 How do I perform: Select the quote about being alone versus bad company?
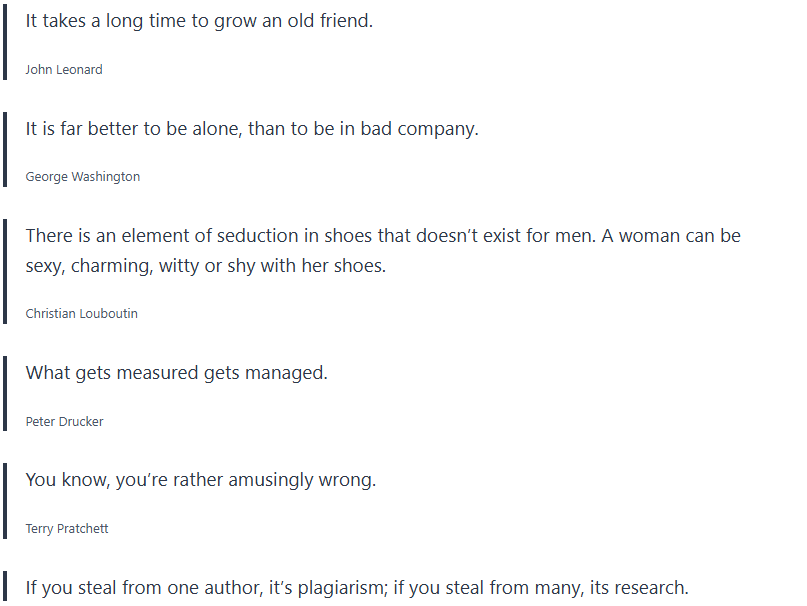pos(252,129)
